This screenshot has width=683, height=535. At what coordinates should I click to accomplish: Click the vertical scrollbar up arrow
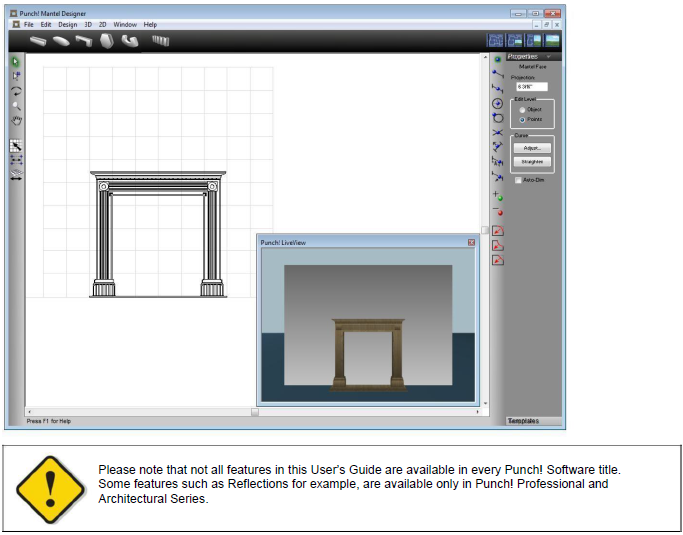point(485,58)
